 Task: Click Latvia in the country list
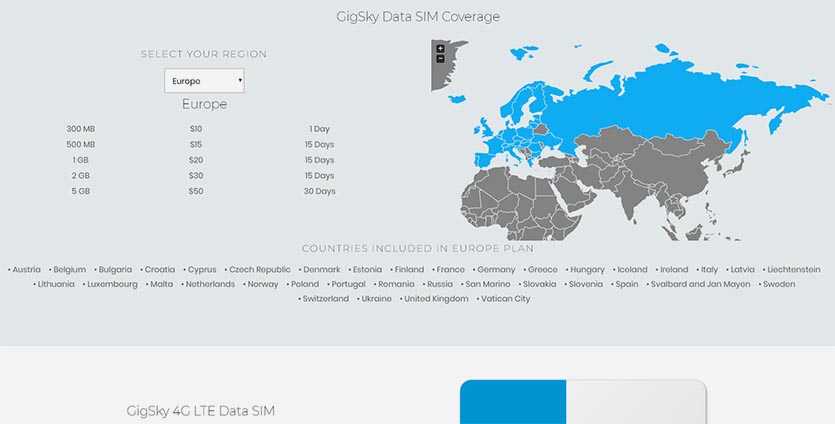[x=742, y=270]
